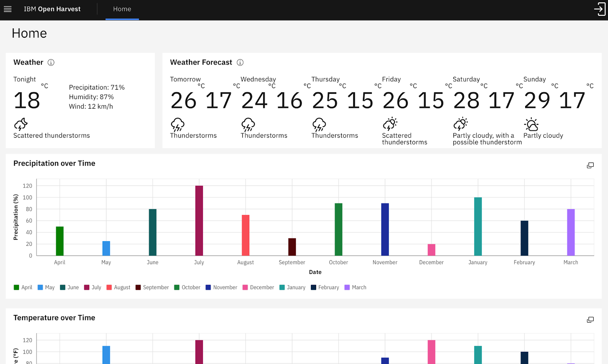Click info icon next to Weather title
This screenshot has width=608, height=364.
(51, 62)
